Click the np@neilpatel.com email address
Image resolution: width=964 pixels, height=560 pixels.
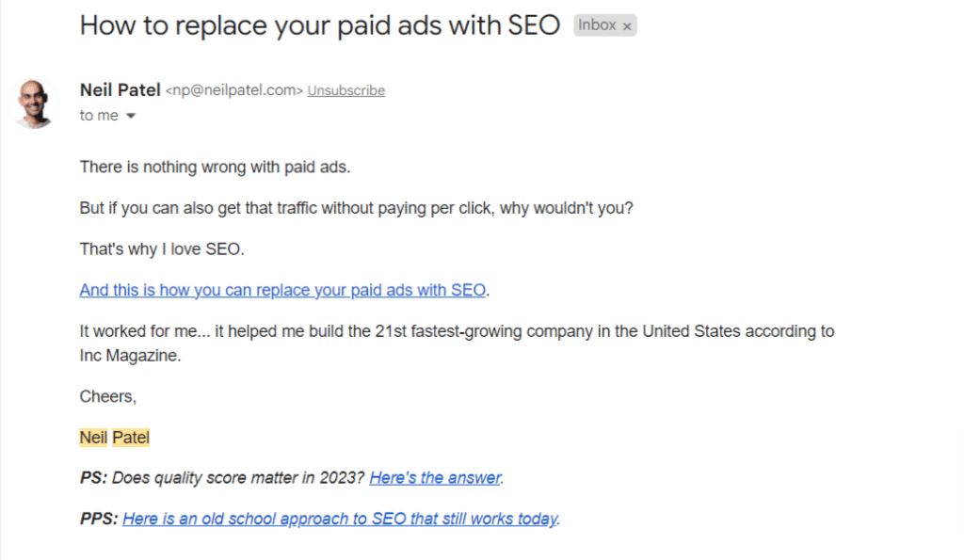[x=233, y=90]
